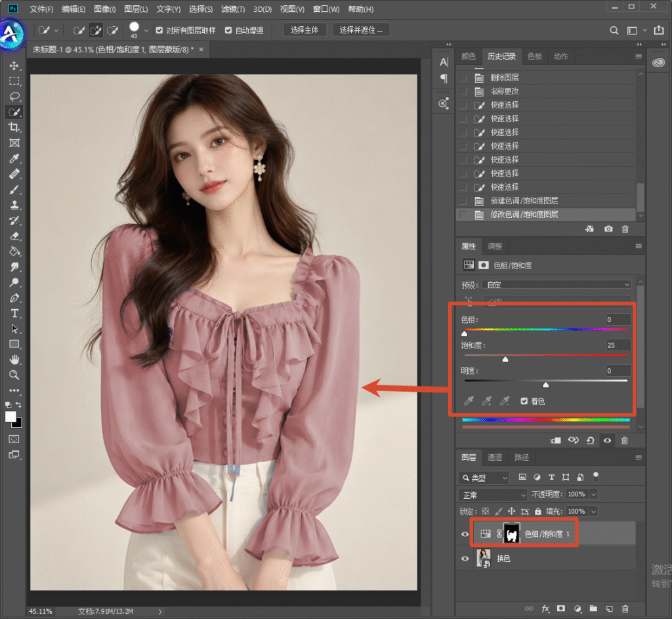Open the fill dropdown arrow

pos(593,511)
